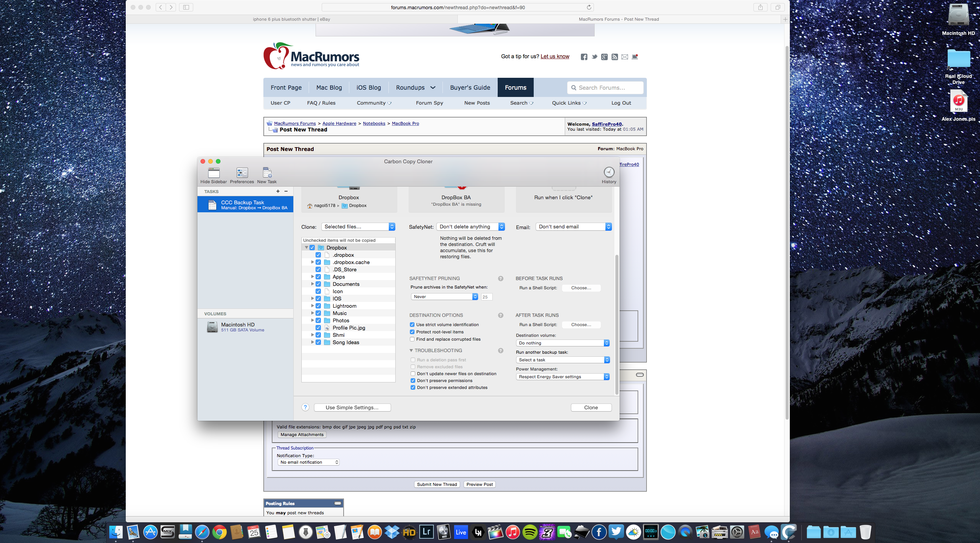Open Destination Options help question mark

click(x=501, y=315)
